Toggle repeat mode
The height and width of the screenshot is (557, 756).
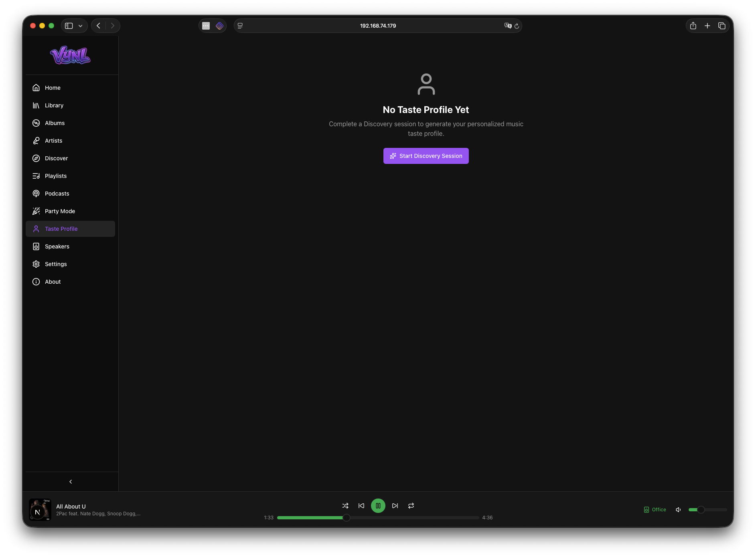click(x=411, y=506)
